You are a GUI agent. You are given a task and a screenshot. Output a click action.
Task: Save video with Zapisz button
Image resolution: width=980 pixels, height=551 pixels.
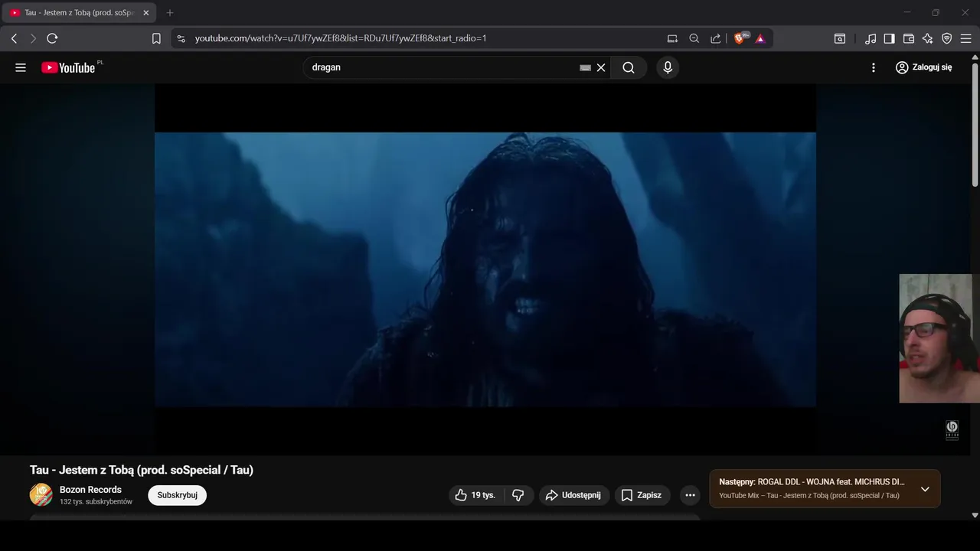642,495
